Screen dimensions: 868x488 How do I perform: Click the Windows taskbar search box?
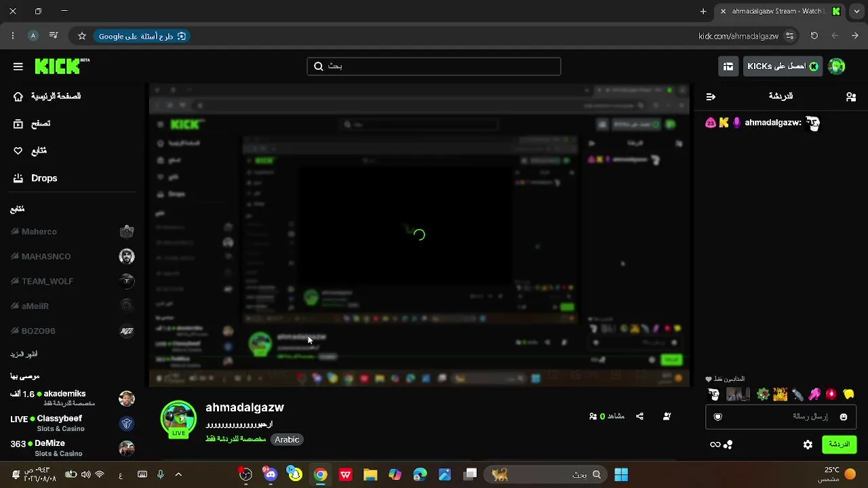click(546, 474)
